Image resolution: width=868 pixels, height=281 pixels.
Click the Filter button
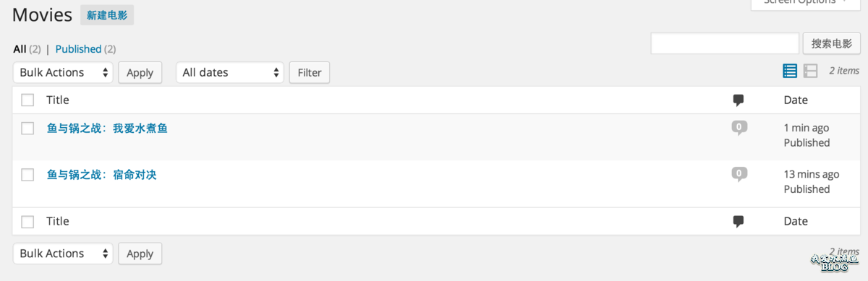[x=310, y=72]
